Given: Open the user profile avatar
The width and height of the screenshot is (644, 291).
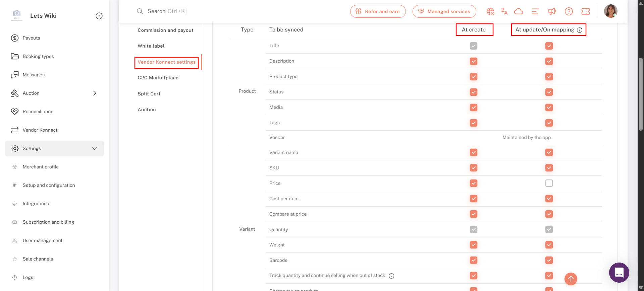Looking at the screenshot, I should pos(611,11).
